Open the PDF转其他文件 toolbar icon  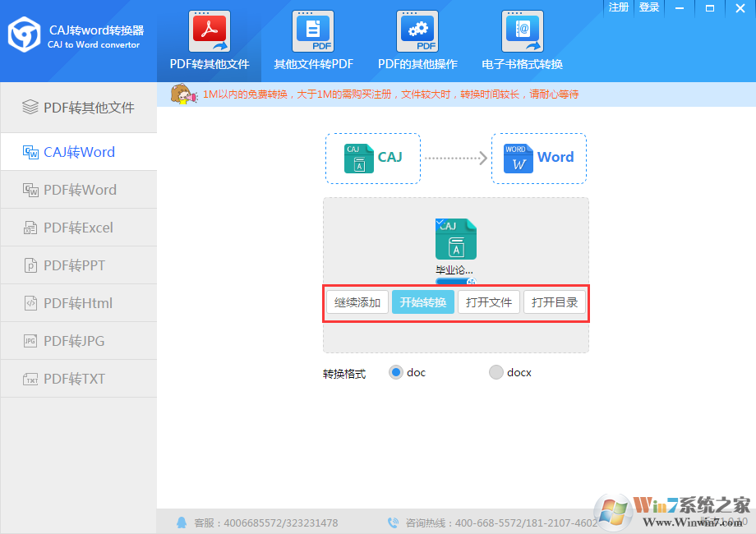209,32
